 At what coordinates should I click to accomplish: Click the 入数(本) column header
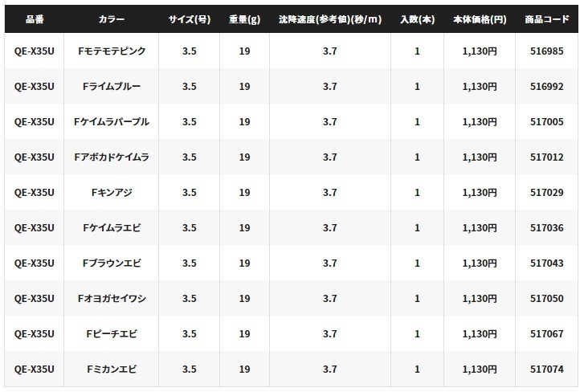tap(417, 17)
